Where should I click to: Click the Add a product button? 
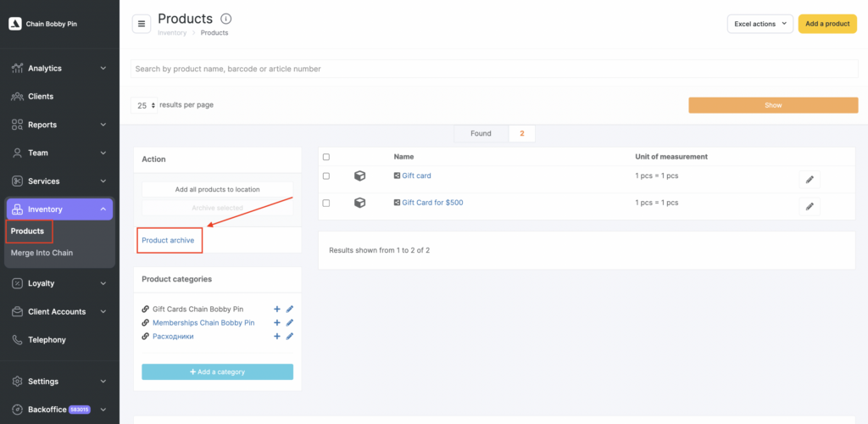coord(826,24)
